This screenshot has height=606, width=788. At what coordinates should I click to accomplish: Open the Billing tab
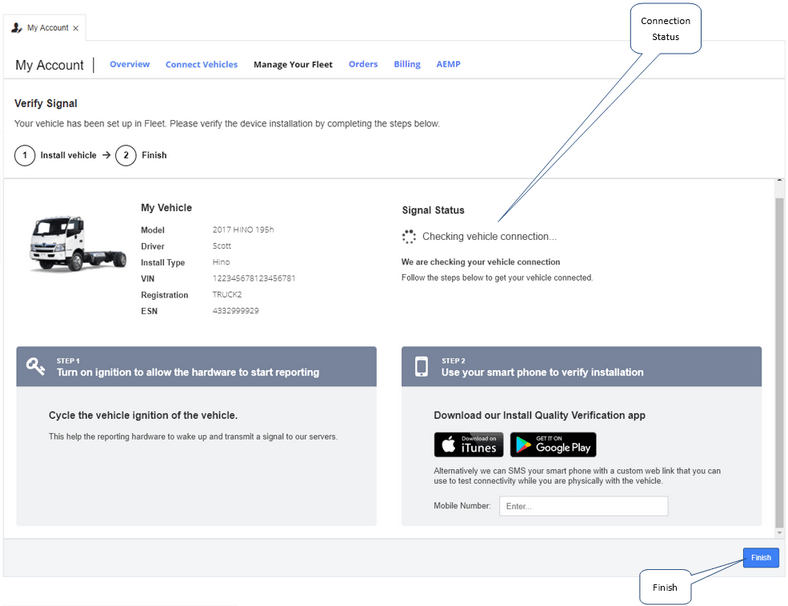[407, 64]
